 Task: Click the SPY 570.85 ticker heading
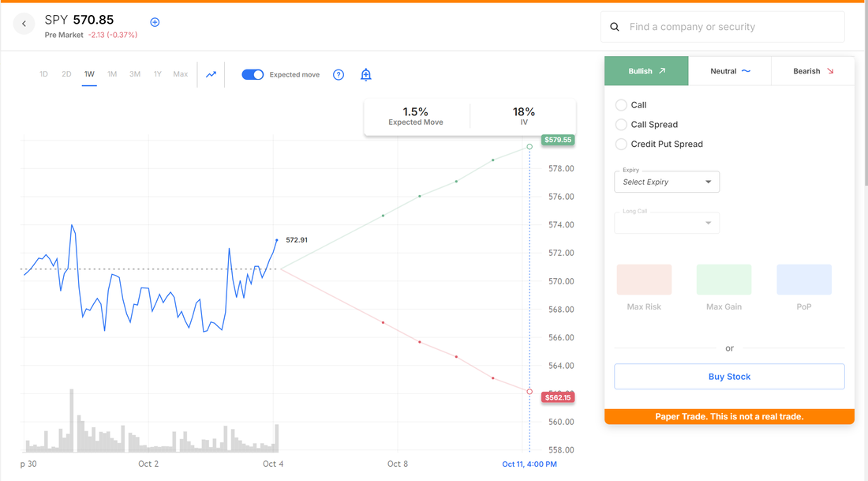(x=79, y=20)
